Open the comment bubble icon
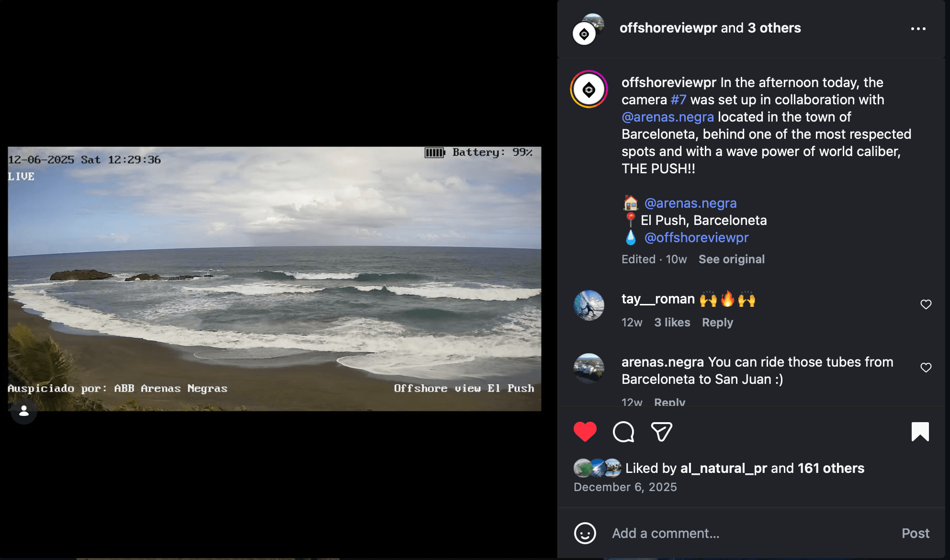The height and width of the screenshot is (560, 950). 623,432
